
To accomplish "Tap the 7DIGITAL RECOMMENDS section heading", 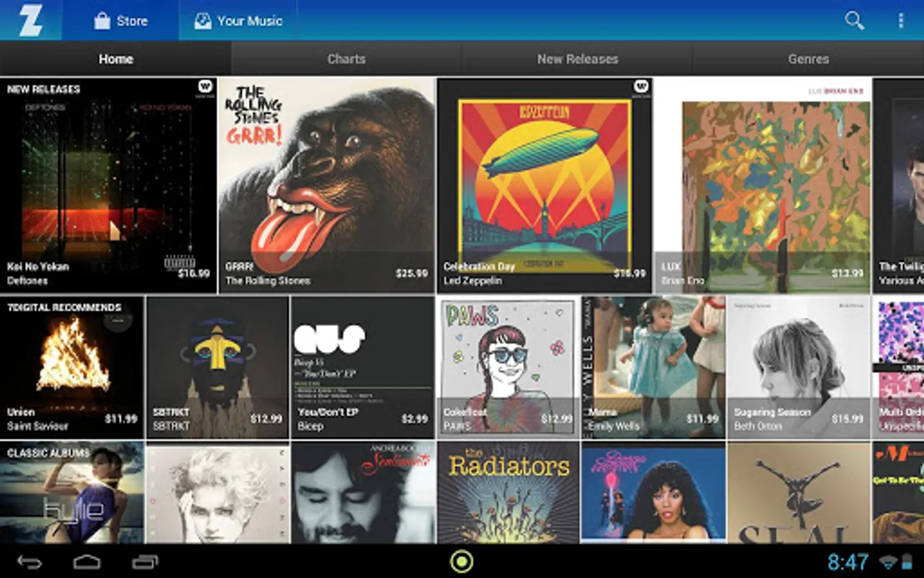I will pos(64,308).
